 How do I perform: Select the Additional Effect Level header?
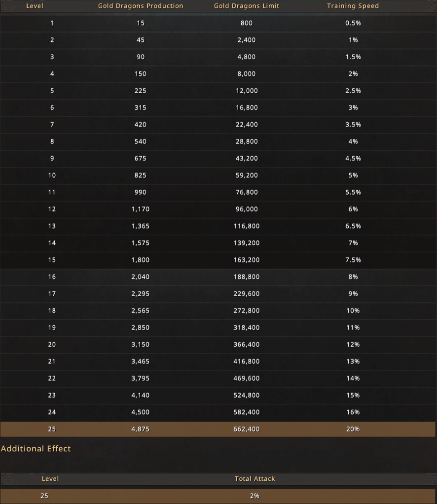(x=50, y=478)
